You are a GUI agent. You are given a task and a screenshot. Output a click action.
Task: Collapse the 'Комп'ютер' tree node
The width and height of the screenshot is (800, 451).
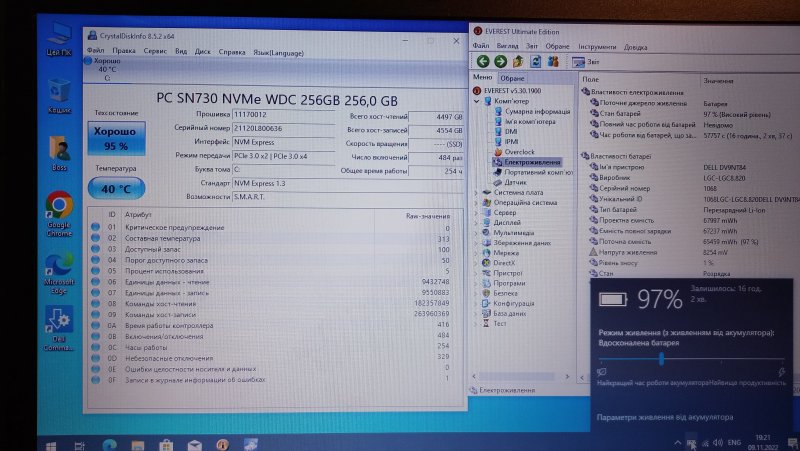pyautogui.click(x=477, y=101)
